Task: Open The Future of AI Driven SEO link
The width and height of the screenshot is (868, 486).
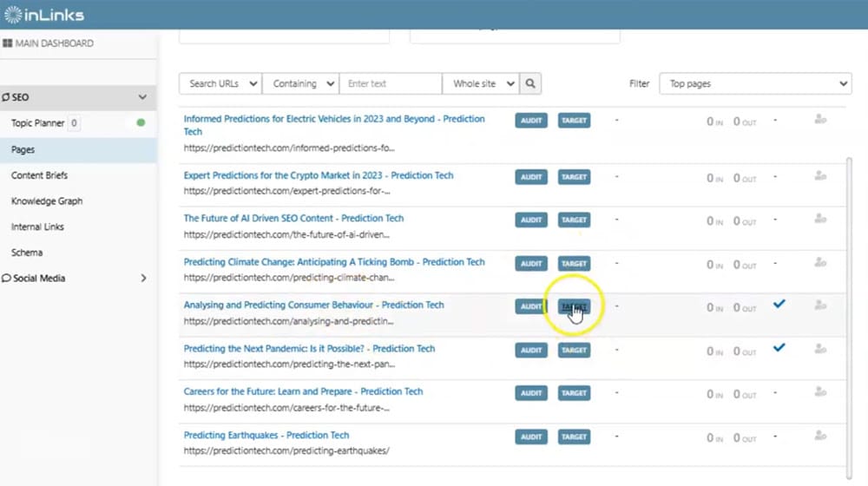Action: pos(293,219)
